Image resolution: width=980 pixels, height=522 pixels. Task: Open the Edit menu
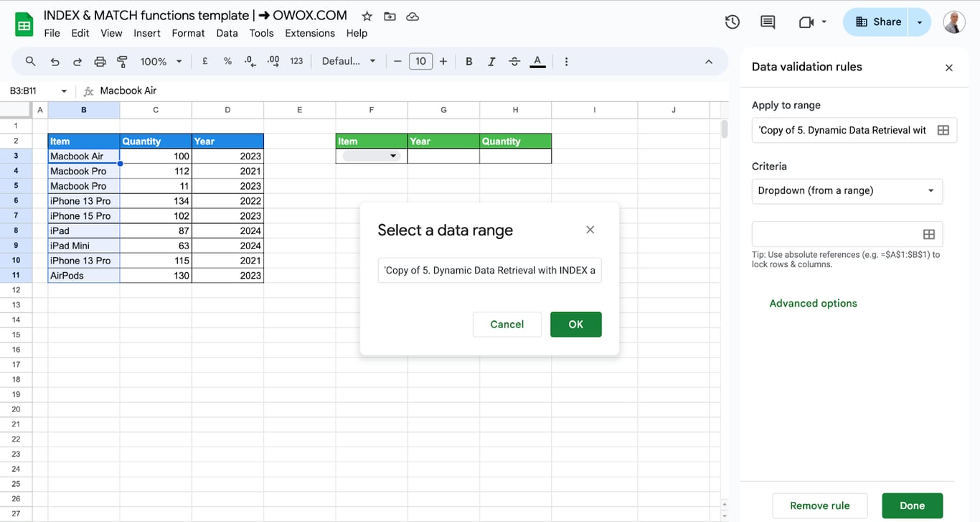80,33
